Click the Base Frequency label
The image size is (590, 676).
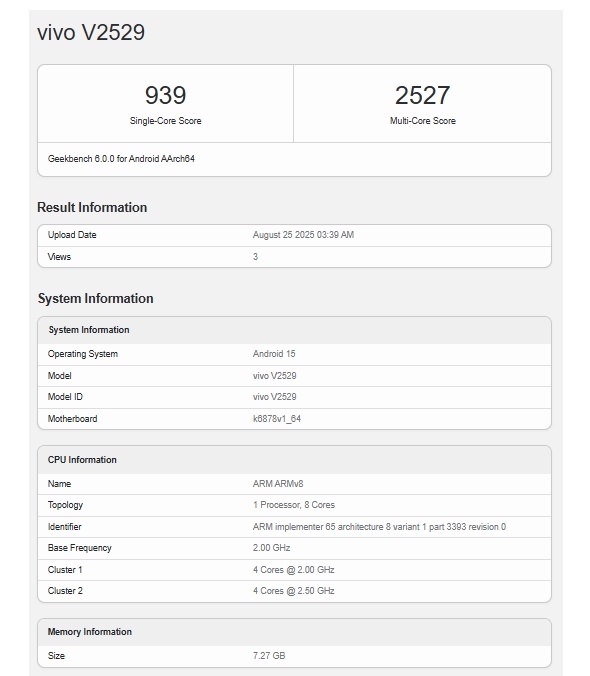click(x=80, y=548)
